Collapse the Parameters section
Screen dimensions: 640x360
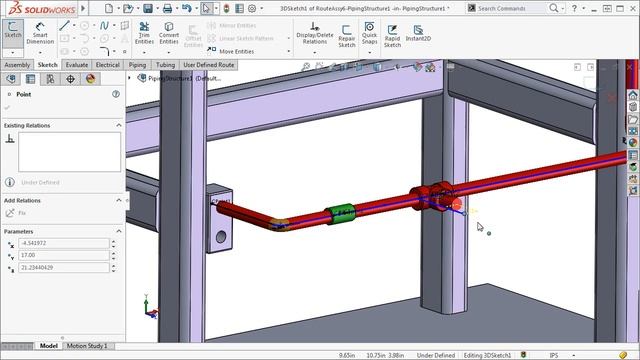tap(119, 231)
